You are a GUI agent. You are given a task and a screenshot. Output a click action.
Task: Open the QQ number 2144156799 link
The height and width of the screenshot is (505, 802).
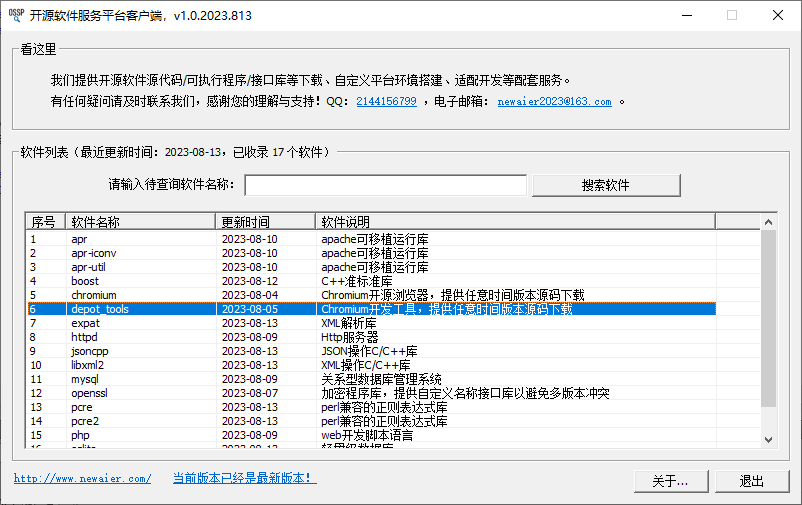click(386, 101)
